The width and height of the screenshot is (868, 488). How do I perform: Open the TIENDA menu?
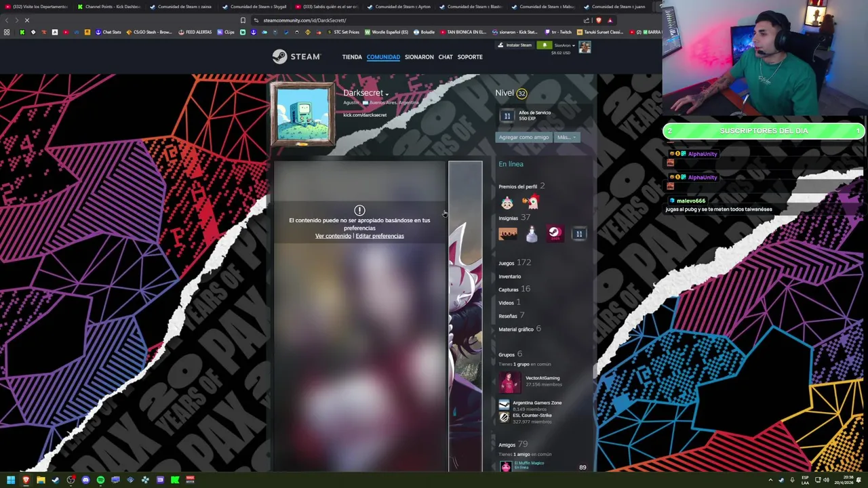pos(352,57)
